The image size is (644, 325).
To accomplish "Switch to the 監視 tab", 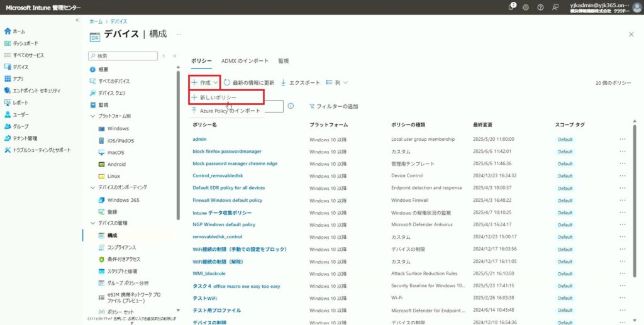I will (284, 61).
